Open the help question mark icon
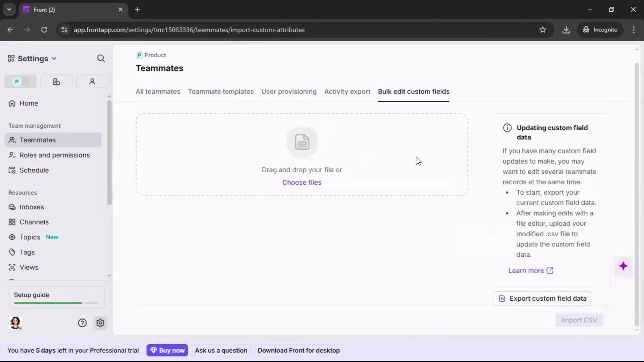644x362 pixels. (82, 323)
